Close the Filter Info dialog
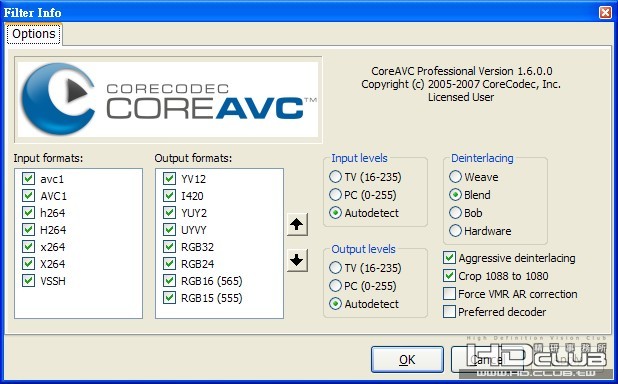The height and width of the screenshot is (384, 618). pyautogui.click(x=605, y=13)
